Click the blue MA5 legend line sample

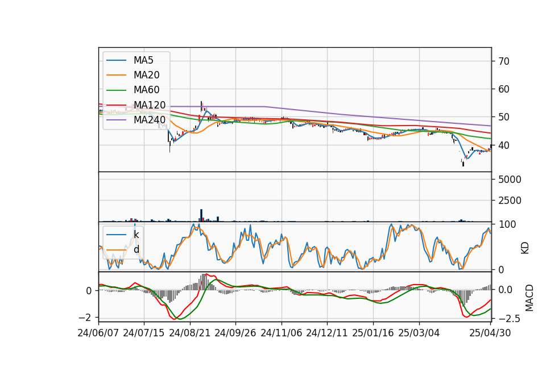coord(116,60)
